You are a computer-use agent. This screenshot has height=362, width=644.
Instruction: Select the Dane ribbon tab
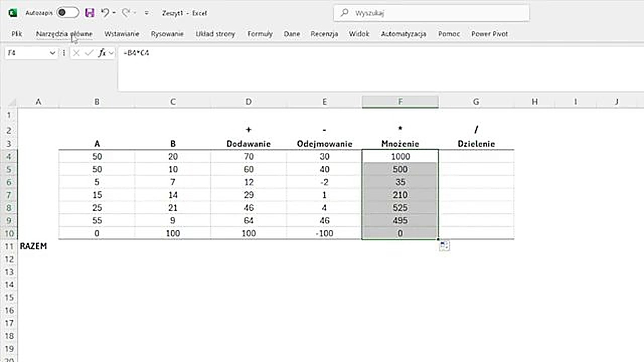(x=292, y=34)
